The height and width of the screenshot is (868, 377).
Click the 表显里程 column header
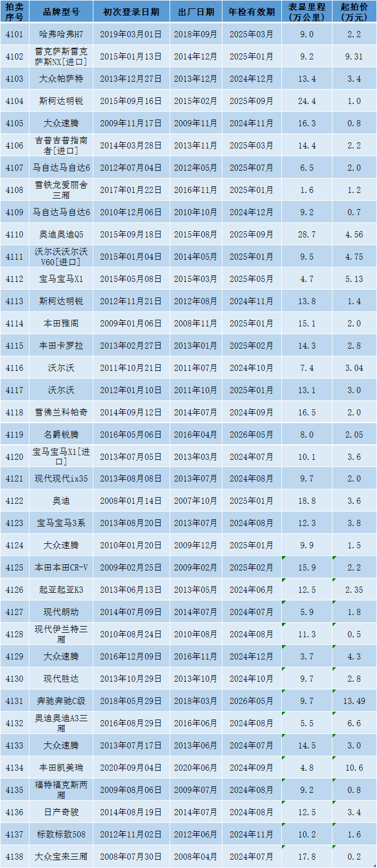pyautogui.click(x=306, y=12)
